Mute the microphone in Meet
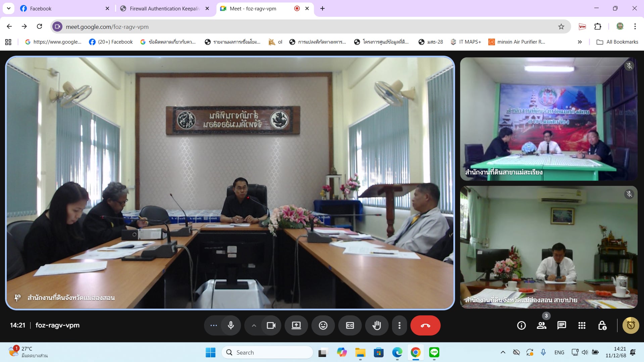644x362 pixels. [231, 325]
